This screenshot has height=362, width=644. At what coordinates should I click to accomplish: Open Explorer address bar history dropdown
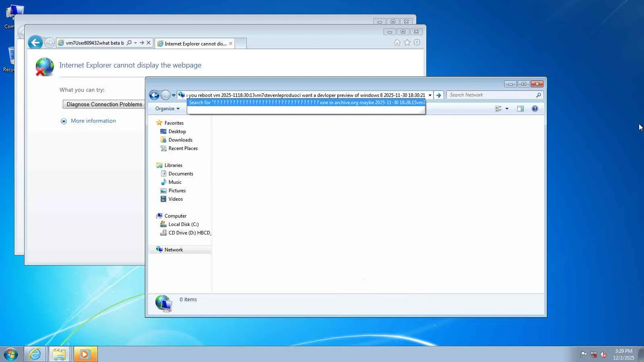click(x=430, y=95)
